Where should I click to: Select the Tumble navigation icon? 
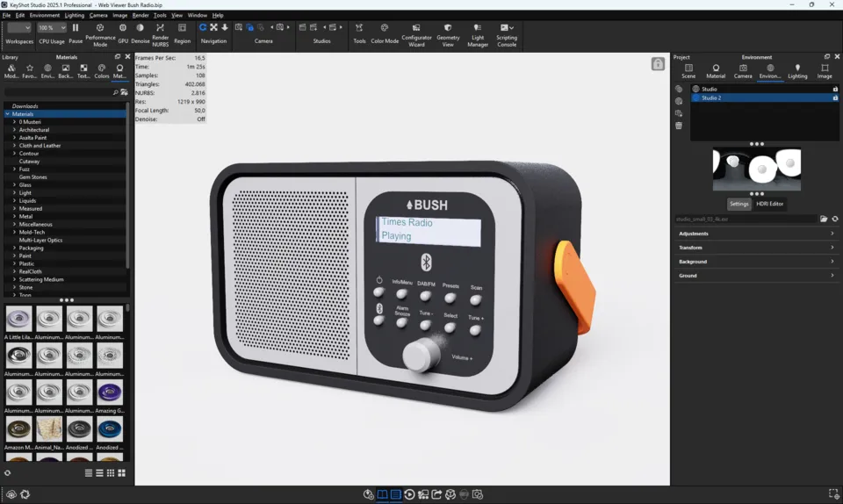point(203,27)
